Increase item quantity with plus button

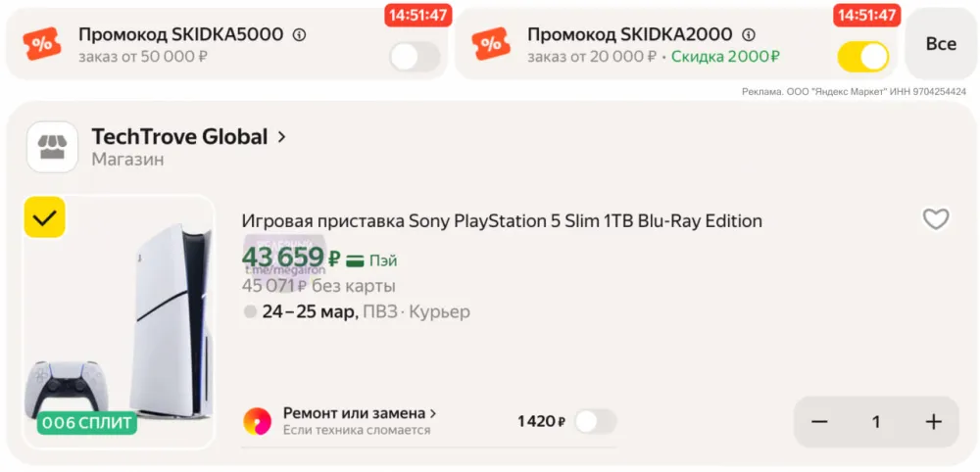coord(933,422)
